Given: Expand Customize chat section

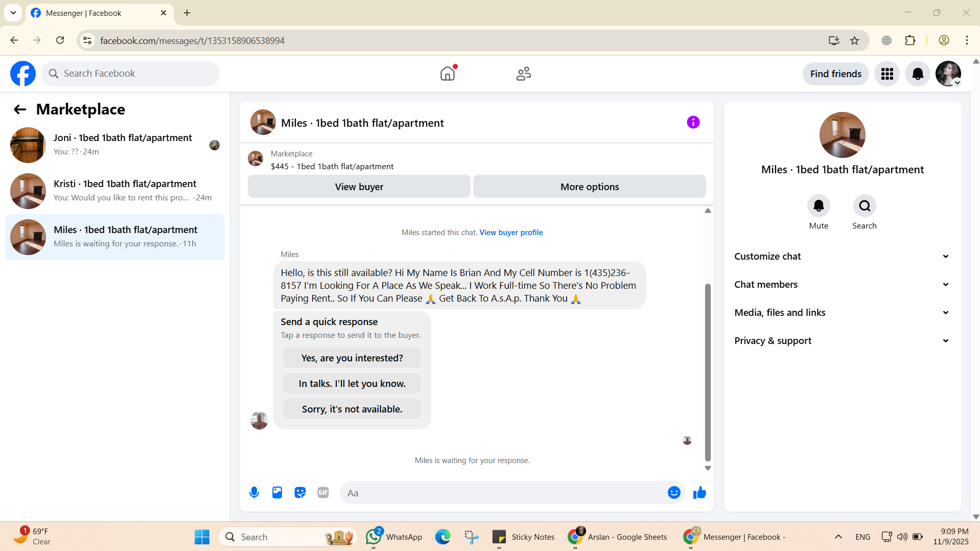Looking at the screenshot, I should pos(842,257).
